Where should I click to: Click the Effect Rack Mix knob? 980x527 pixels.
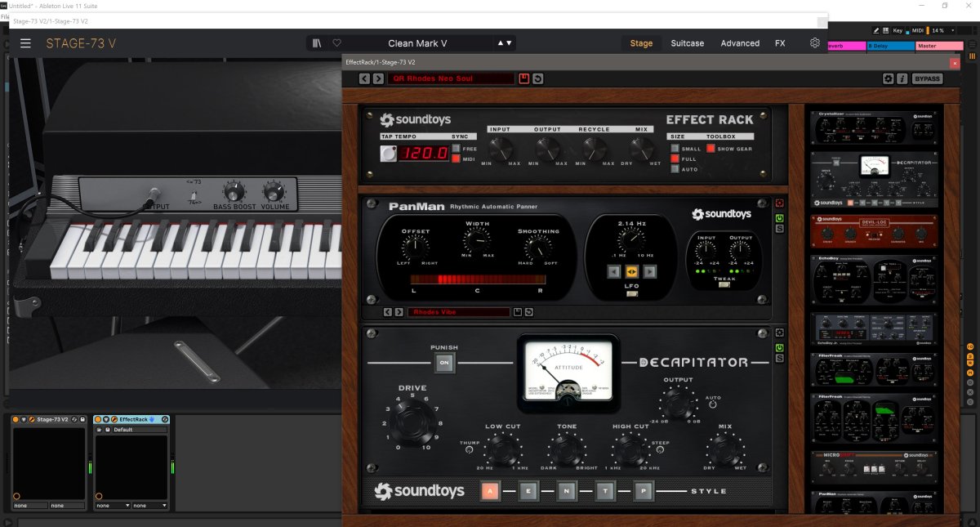click(643, 148)
